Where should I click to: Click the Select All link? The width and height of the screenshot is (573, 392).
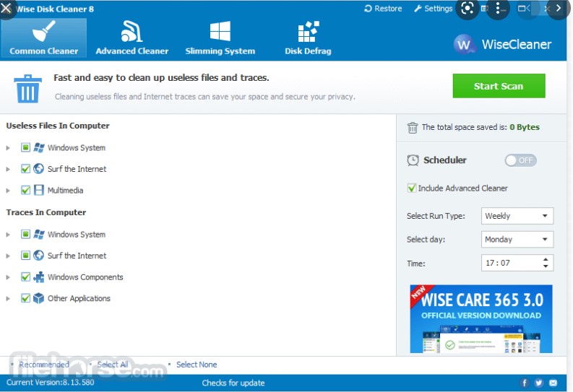[113, 365]
